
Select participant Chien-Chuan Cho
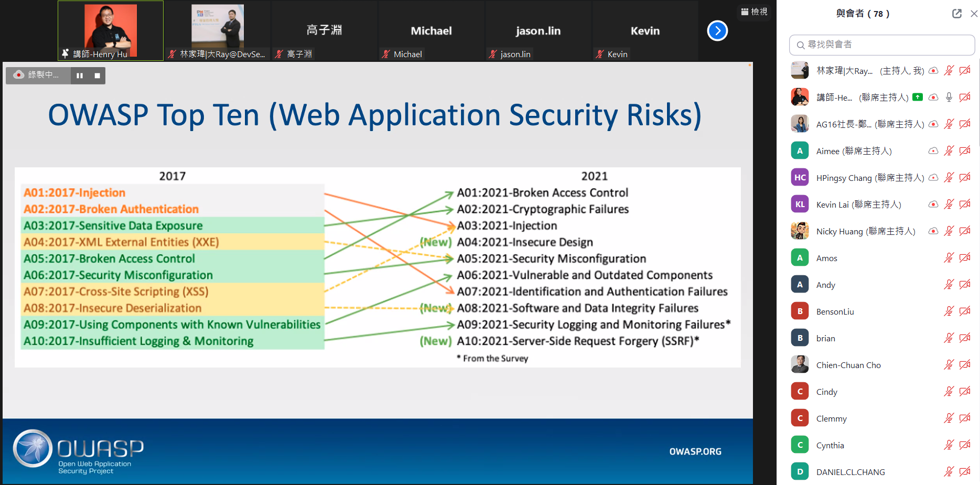pos(848,365)
